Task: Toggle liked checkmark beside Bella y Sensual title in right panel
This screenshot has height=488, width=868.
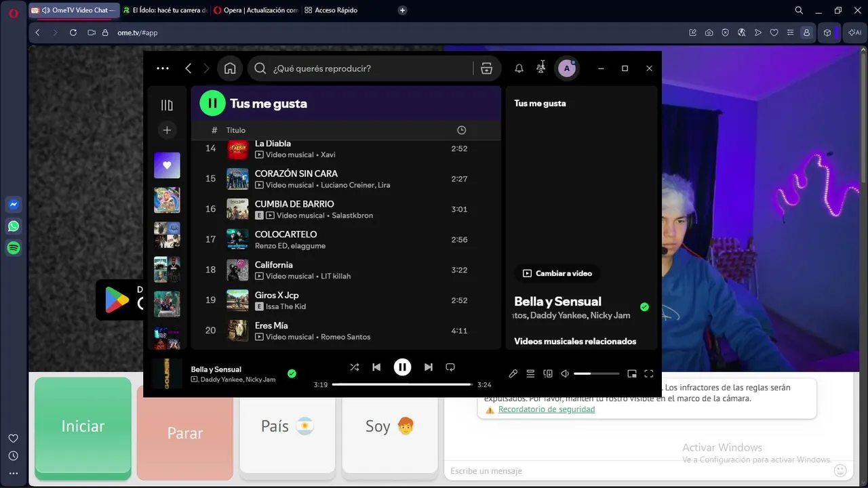Action: point(644,307)
